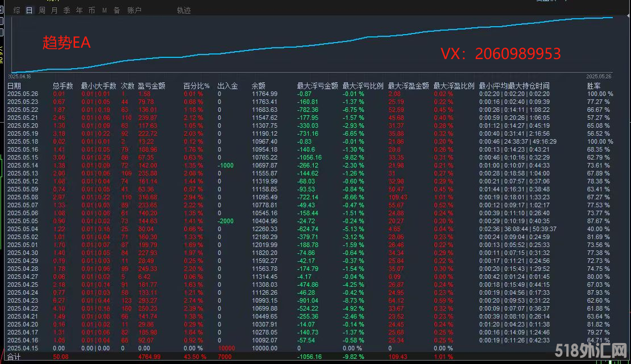Click balance value 10697.87
Screen dimensions: 631x364
(264, 165)
